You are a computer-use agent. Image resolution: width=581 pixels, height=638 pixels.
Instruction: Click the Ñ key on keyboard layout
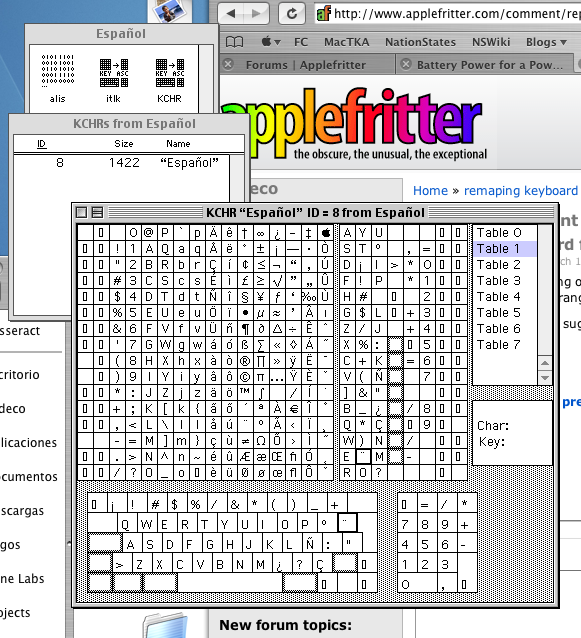point(310,544)
